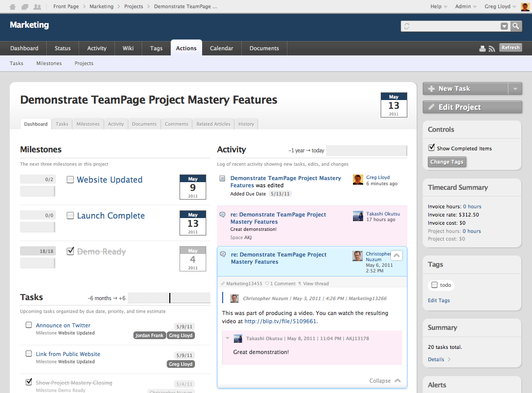
Task: Click the home icon in breadcrumb bar
Action: click(13, 7)
